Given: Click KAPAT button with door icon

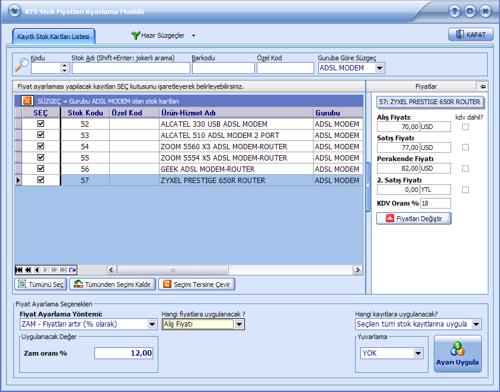Looking at the screenshot, I should (471, 35).
